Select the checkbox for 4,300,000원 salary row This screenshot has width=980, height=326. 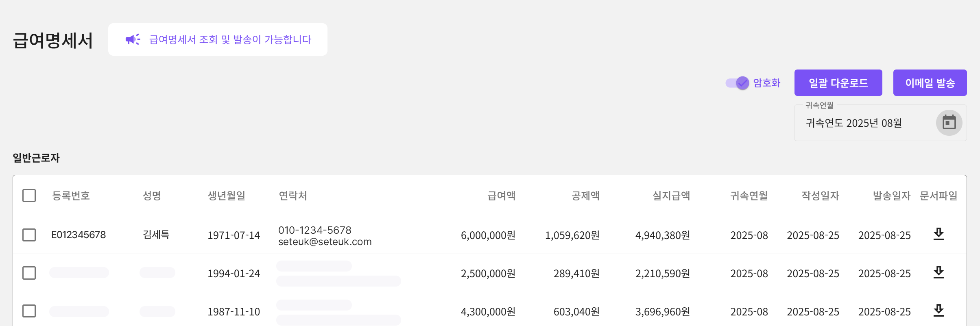click(29, 311)
